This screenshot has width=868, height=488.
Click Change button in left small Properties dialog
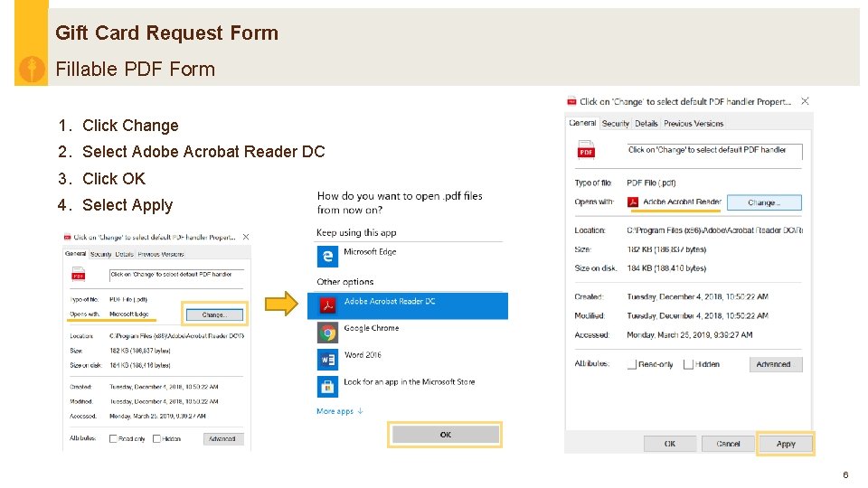tap(214, 314)
